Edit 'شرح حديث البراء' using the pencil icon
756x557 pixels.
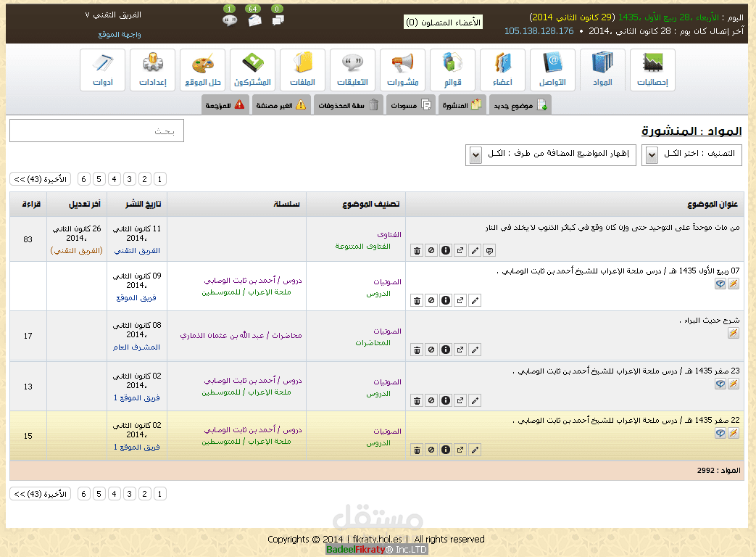[x=475, y=350]
